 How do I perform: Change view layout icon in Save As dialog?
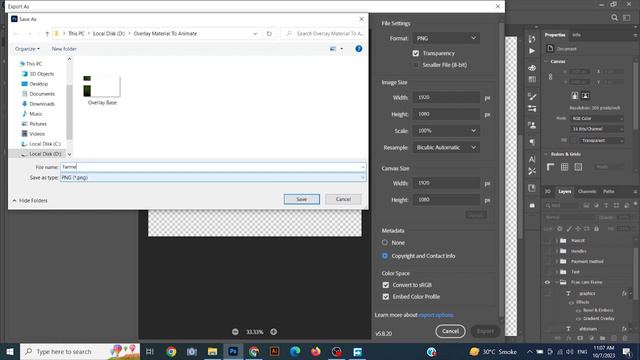click(333, 49)
